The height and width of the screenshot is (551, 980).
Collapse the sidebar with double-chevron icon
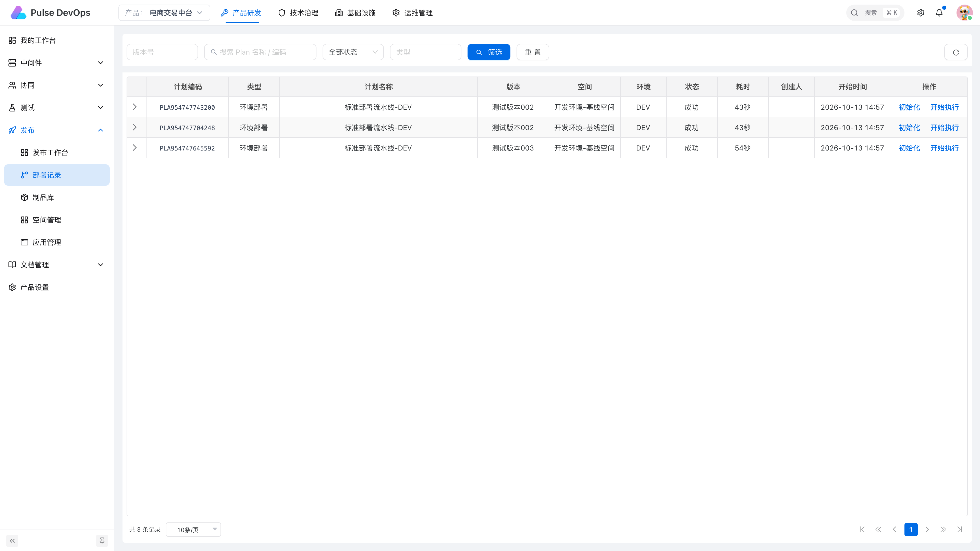tap(12, 541)
